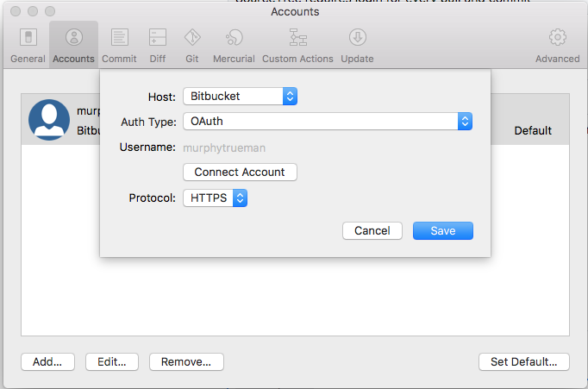This screenshot has height=389, width=588.
Task: Click the Connect Account button
Action: [240, 172]
